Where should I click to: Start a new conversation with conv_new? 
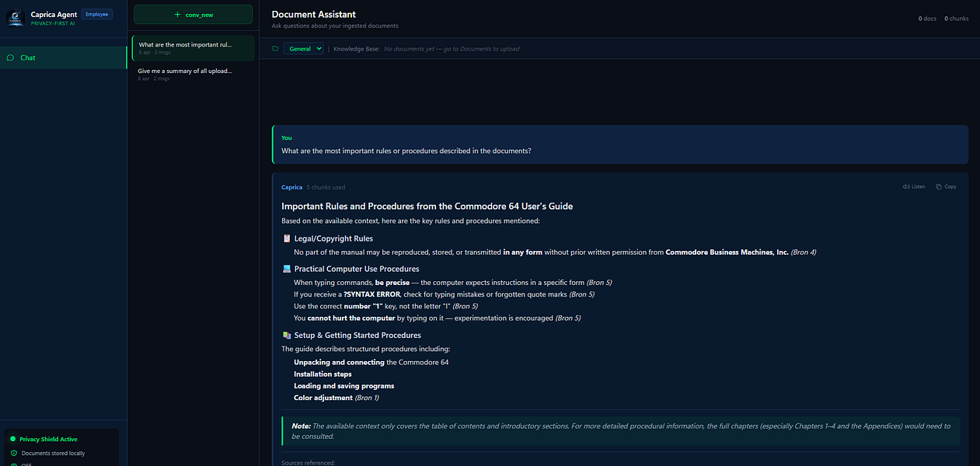point(193,15)
